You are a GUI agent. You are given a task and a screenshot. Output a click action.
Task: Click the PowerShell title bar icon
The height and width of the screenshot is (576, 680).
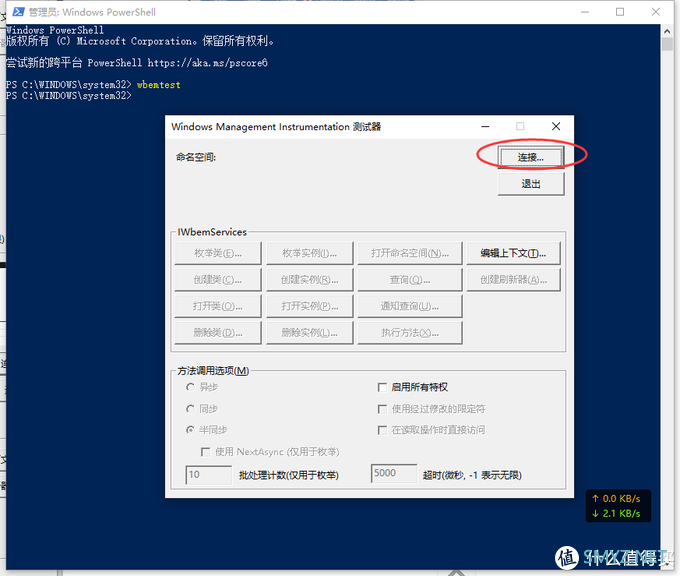point(18,12)
